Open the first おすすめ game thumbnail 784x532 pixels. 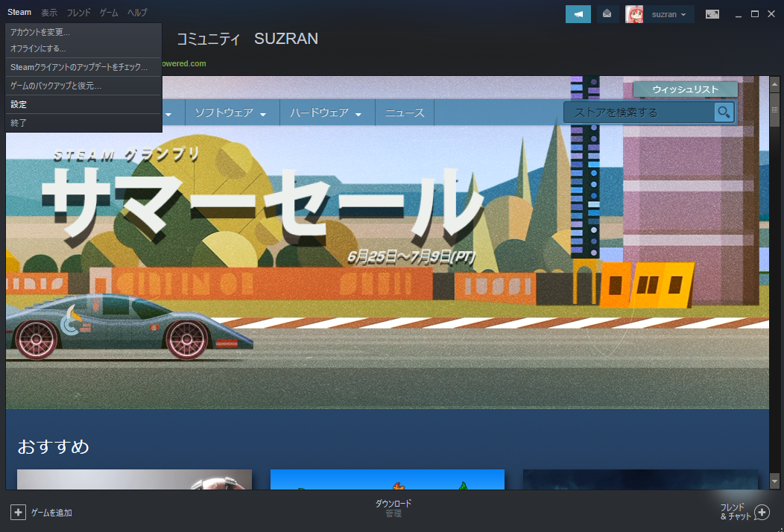134,480
